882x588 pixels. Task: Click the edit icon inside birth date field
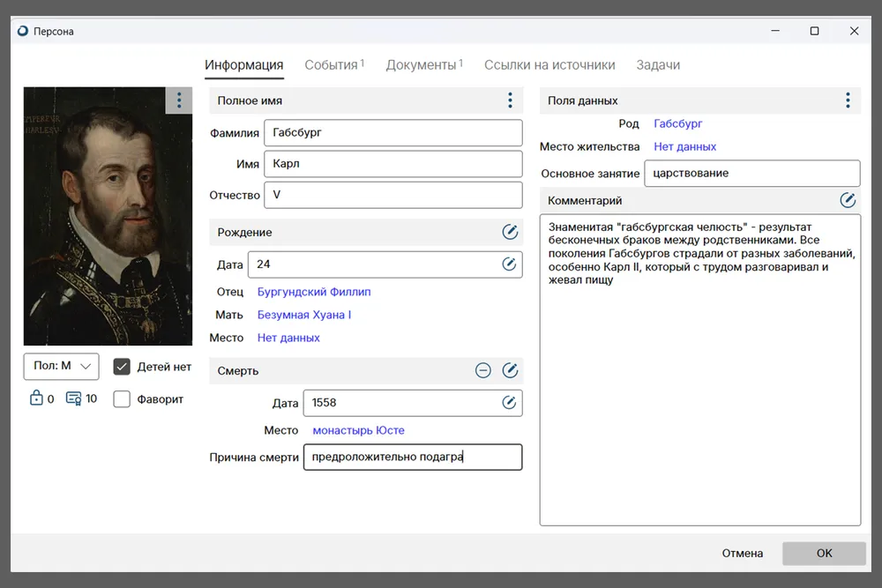pos(509,264)
